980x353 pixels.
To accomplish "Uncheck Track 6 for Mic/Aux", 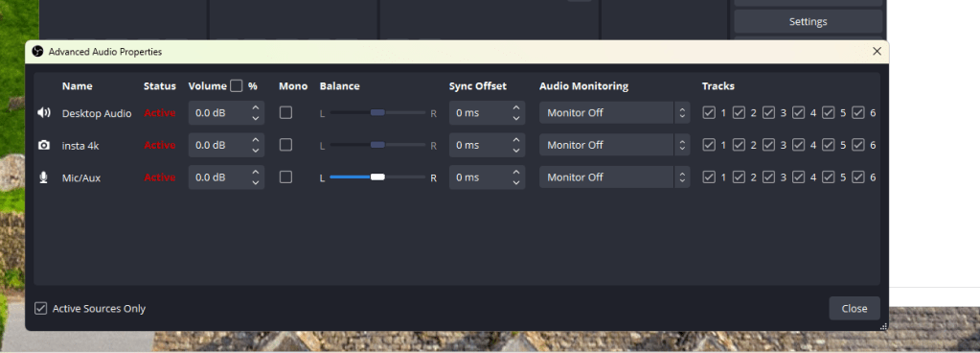I will (858, 177).
